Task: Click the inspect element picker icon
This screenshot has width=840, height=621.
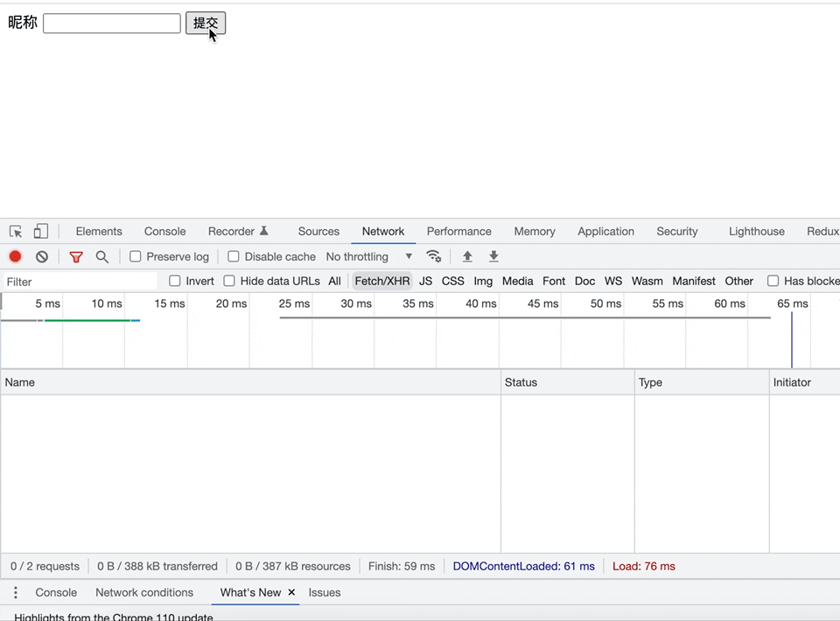Action: coord(16,231)
